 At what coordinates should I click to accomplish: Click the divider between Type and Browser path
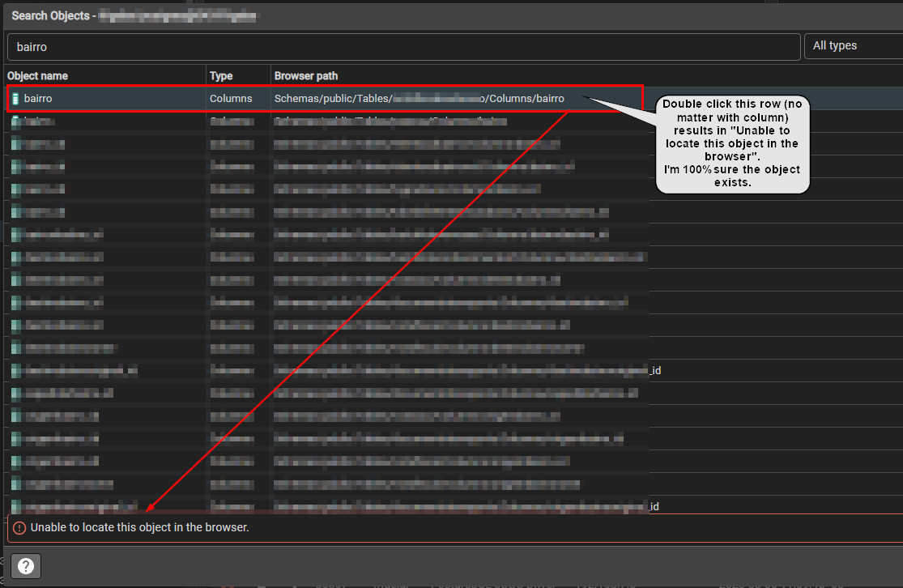click(x=270, y=76)
